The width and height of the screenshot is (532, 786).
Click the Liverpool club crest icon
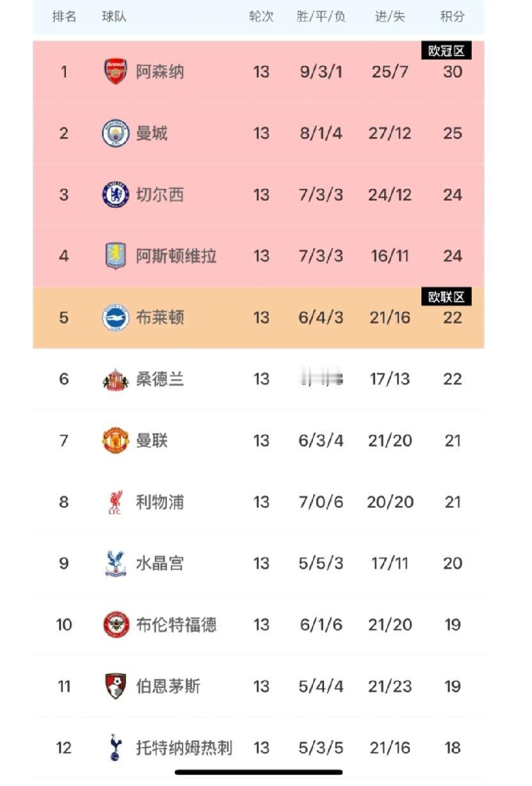pyautogui.click(x=116, y=502)
